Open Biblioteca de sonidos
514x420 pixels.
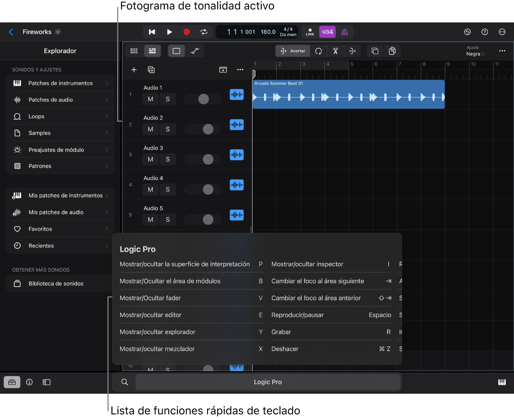56,284
